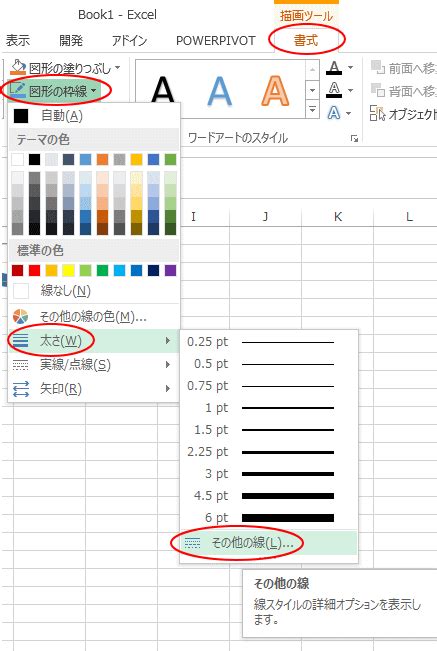This screenshot has height=651, width=437.
Task: Click the 背面へ移動 send backward icon
Action: 378,90
